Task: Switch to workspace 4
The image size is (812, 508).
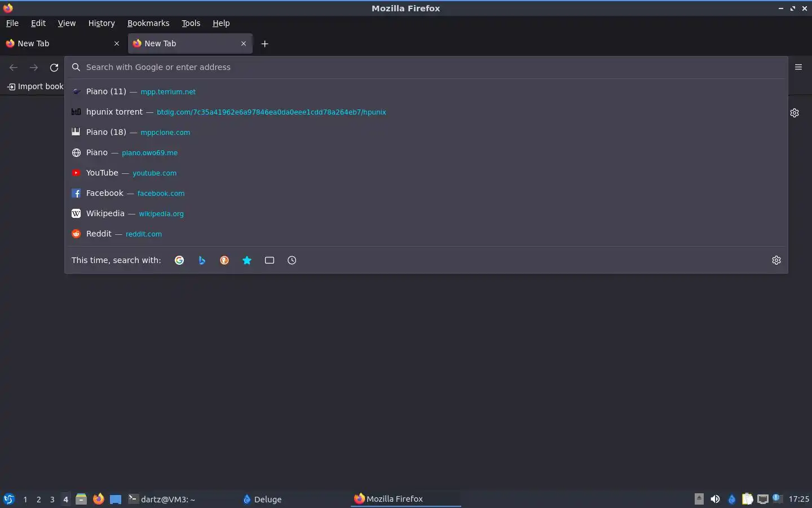Action: click(66, 500)
